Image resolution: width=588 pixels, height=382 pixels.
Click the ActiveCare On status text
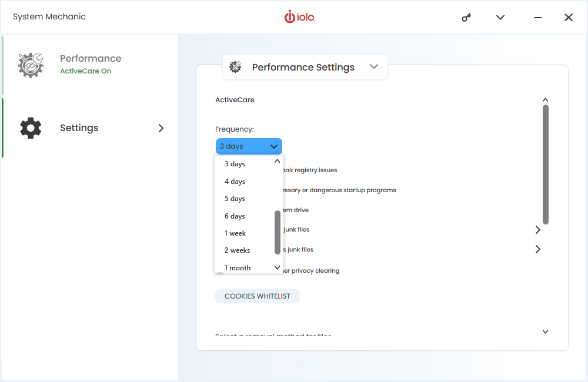point(85,71)
